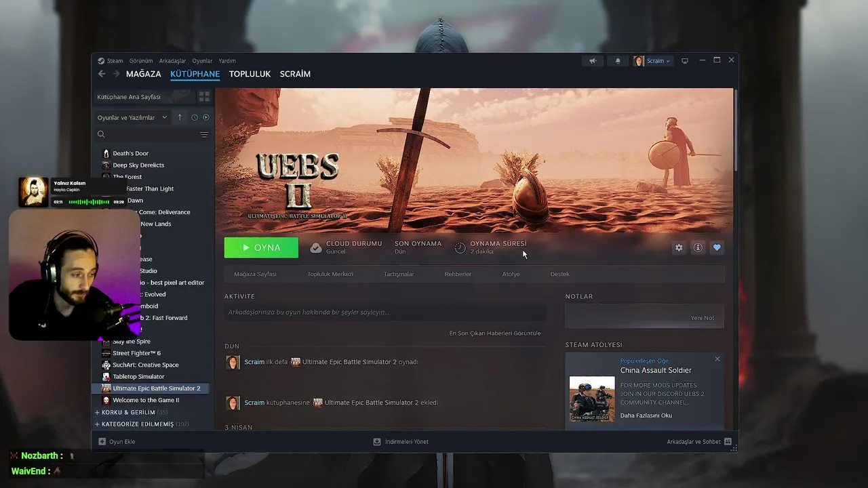The width and height of the screenshot is (868, 488).
Task: Open the Topluluk Merkezi link
Action: [330, 274]
